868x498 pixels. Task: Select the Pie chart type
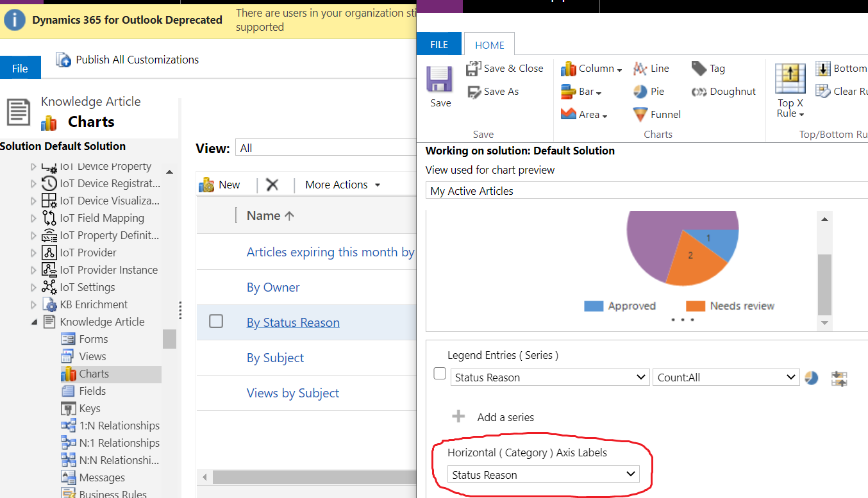tap(640, 92)
